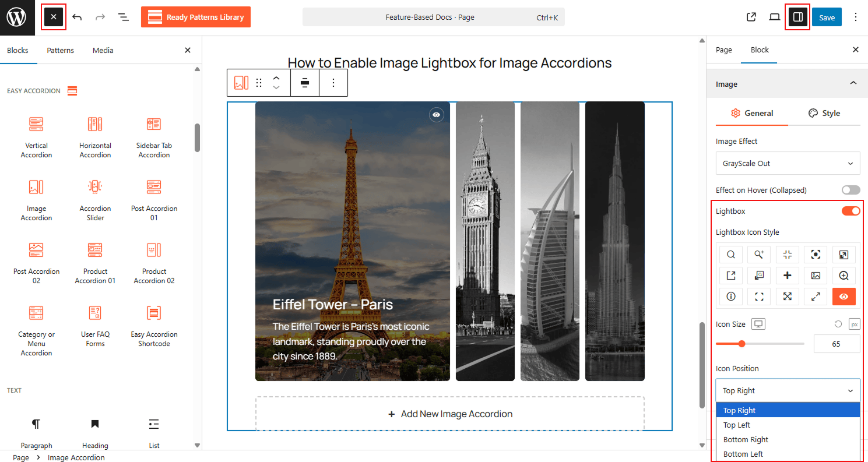Open the Style tab in Image settings
This screenshot has height=462, width=868.
click(824, 113)
